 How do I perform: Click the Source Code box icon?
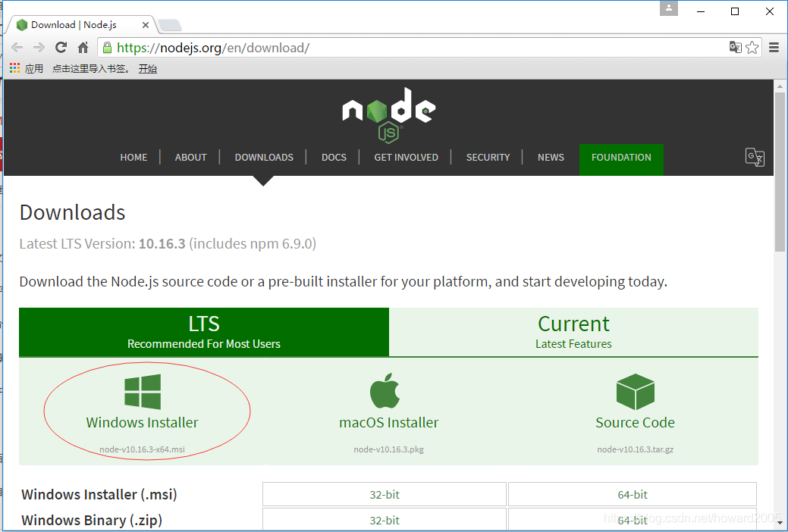636,392
